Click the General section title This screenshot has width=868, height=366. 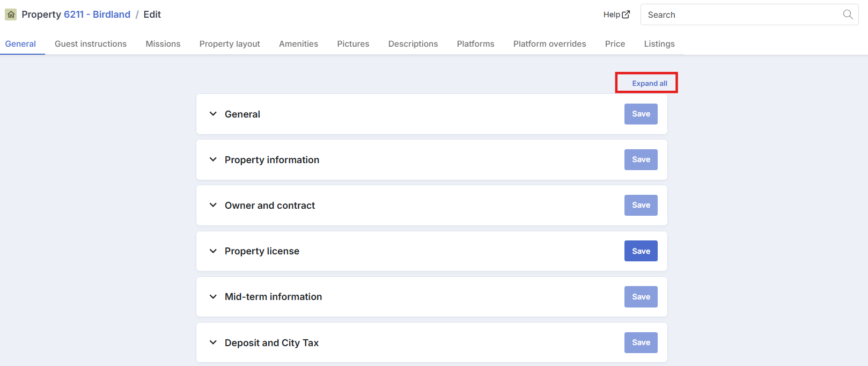242,114
